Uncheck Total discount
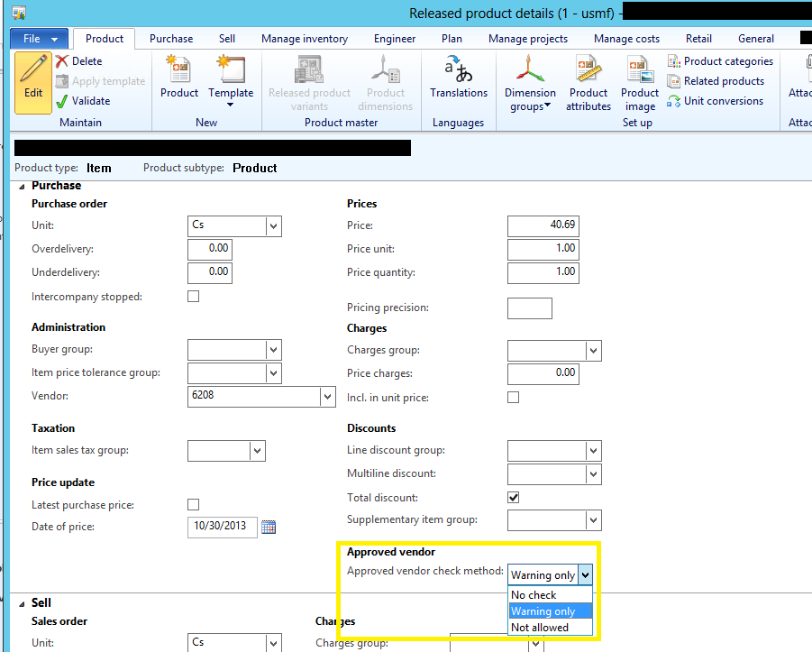This screenshot has height=652, width=812. [512, 497]
